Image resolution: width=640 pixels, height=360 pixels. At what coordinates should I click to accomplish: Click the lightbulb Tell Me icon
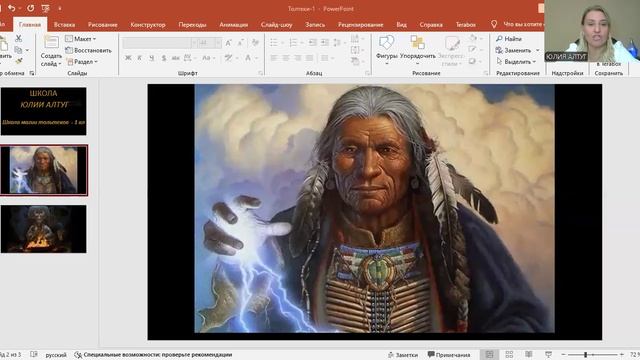point(494,24)
